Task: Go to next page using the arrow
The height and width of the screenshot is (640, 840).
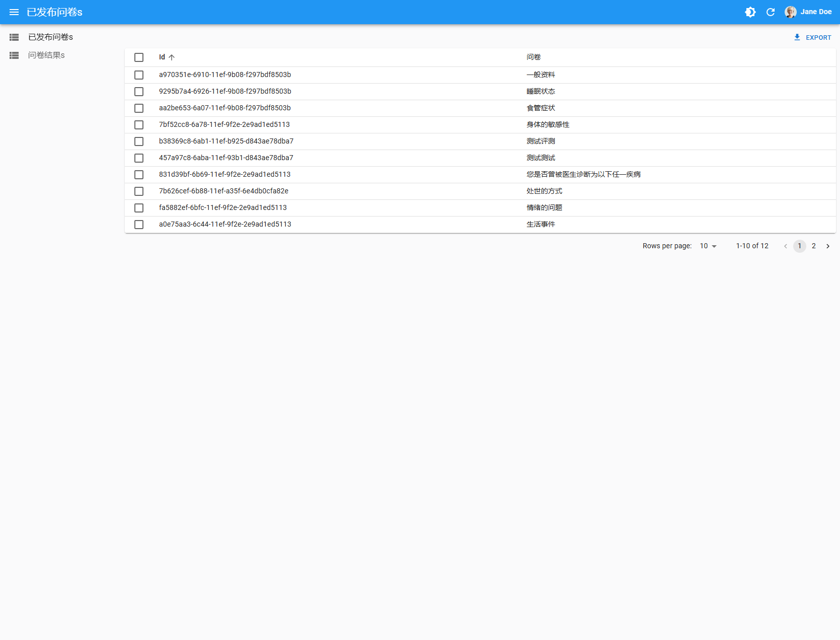Action: click(x=827, y=246)
